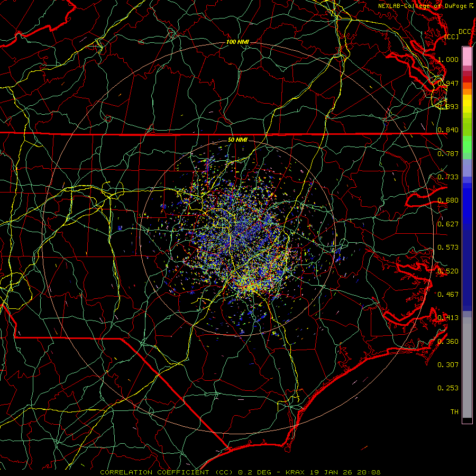Click the 0.573 legend value
This screenshot has width=476, height=476.
pos(448,248)
